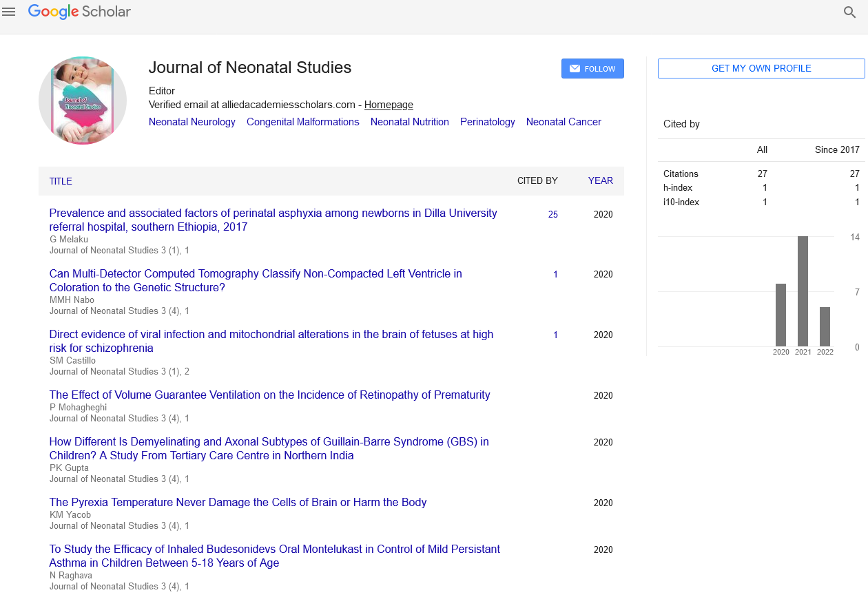The height and width of the screenshot is (597, 868).
Task: Open the schizophrenia viral infection article
Action: coord(271,342)
